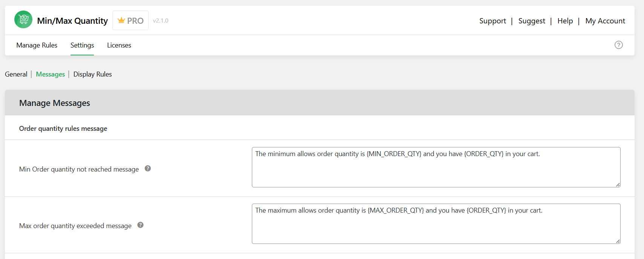Image resolution: width=644 pixels, height=259 pixels.
Task: Select the Messages section heading
Action: (x=50, y=74)
